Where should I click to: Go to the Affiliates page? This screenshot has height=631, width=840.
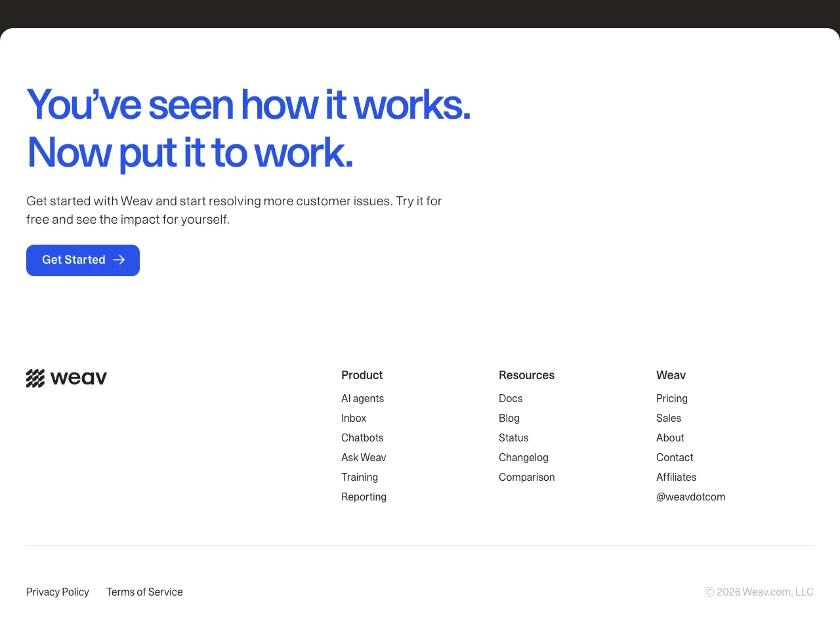coord(676,477)
